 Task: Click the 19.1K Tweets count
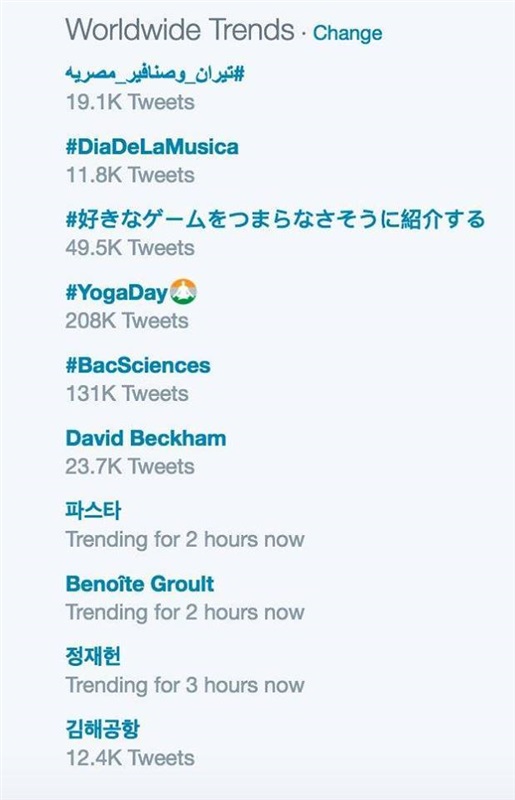130,102
